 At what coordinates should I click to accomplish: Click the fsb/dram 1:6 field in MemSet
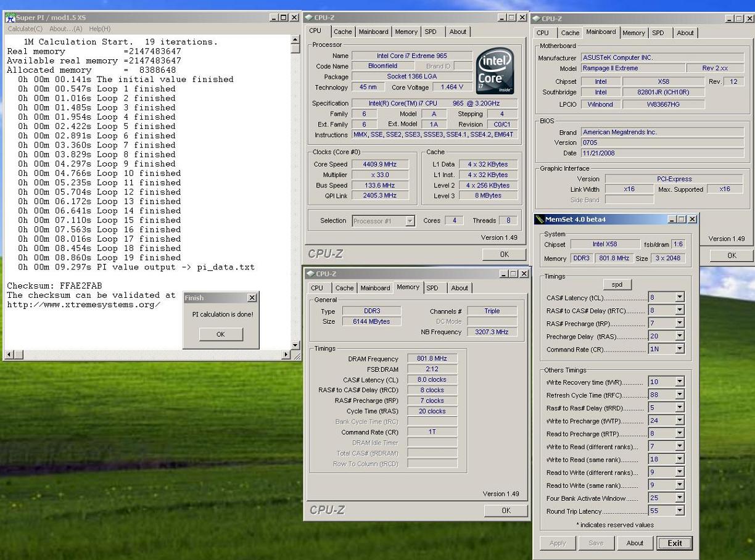tap(678, 244)
